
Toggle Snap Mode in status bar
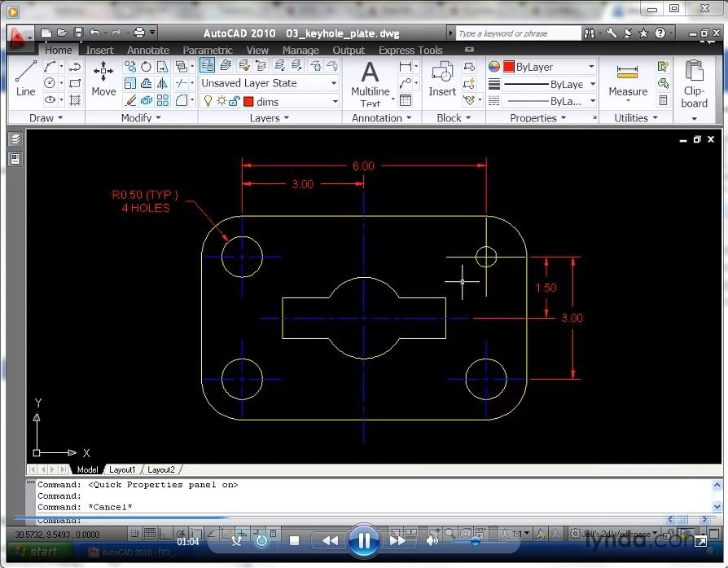click(134, 534)
